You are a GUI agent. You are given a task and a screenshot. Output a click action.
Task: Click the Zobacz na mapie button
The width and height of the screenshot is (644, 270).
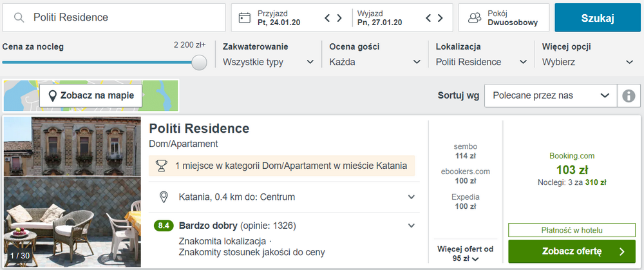click(91, 96)
